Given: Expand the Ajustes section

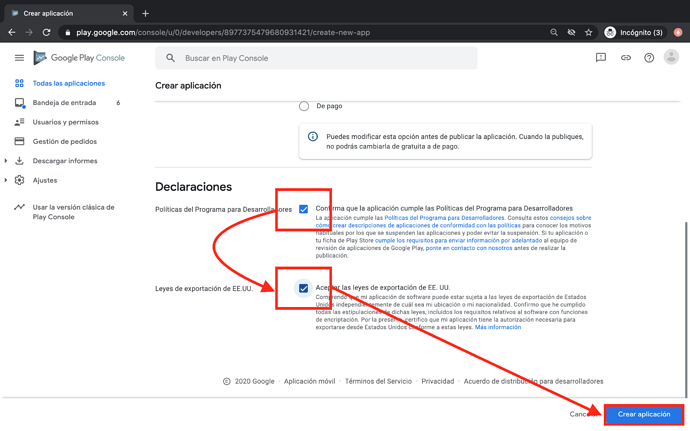Looking at the screenshot, I should [6, 181].
